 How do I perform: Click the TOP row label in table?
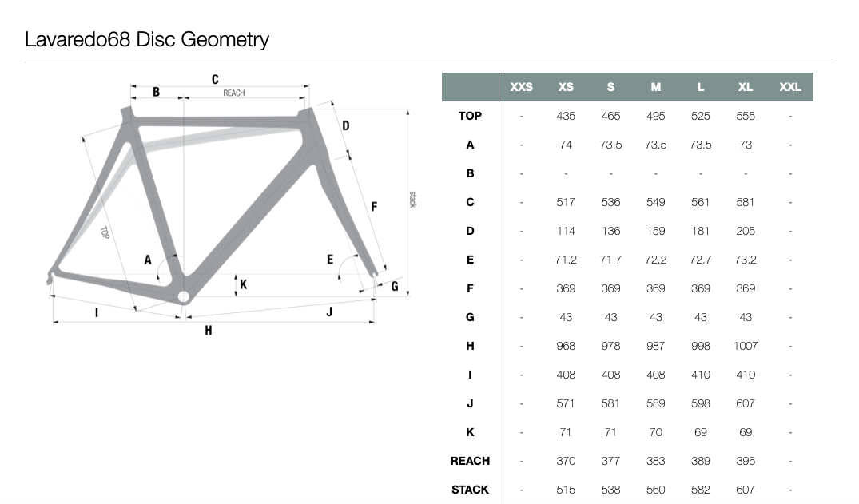click(470, 116)
